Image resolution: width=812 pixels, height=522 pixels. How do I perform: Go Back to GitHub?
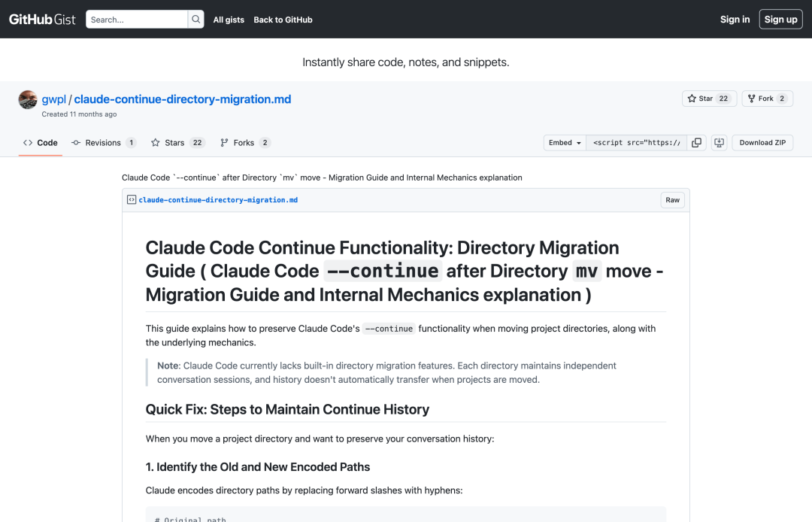[283, 20]
